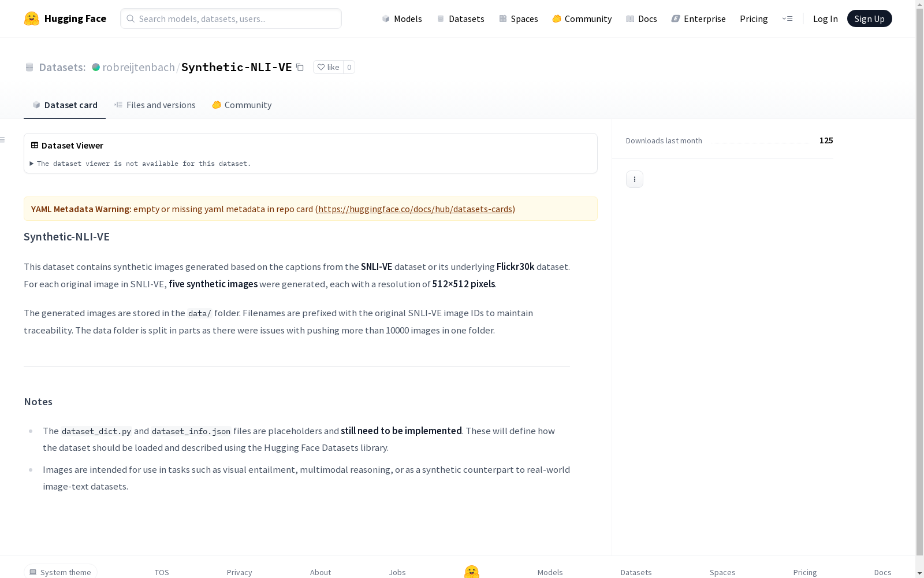This screenshot has height=578, width=924.
Task: Open the extra navigation dropdown menu
Action: pos(787,18)
